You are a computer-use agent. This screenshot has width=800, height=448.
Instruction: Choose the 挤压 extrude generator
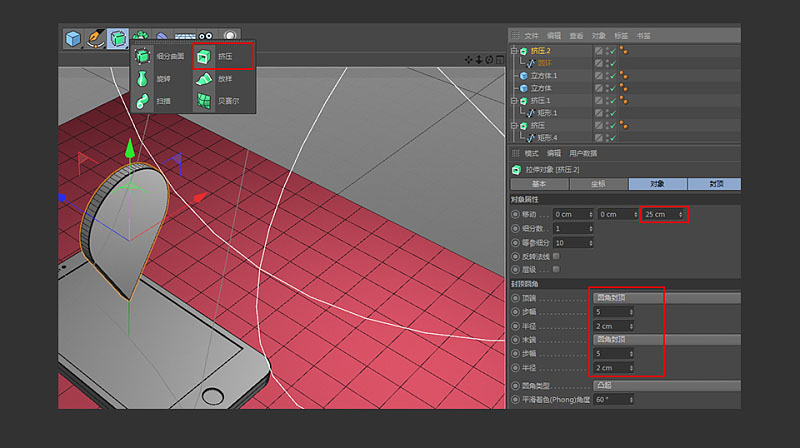click(223, 56)
